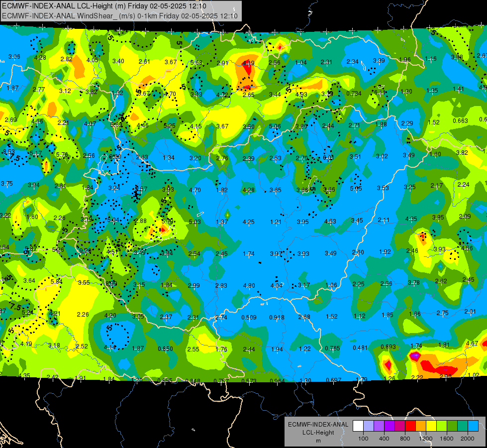Click the magenta legend swatch

pos(400,426)
